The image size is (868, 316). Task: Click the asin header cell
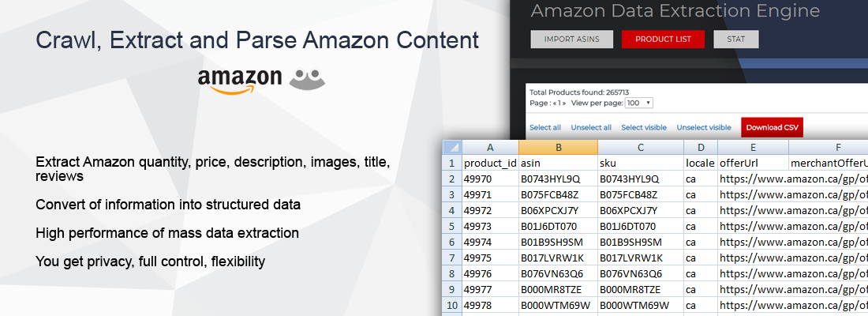tap(558, 163)
